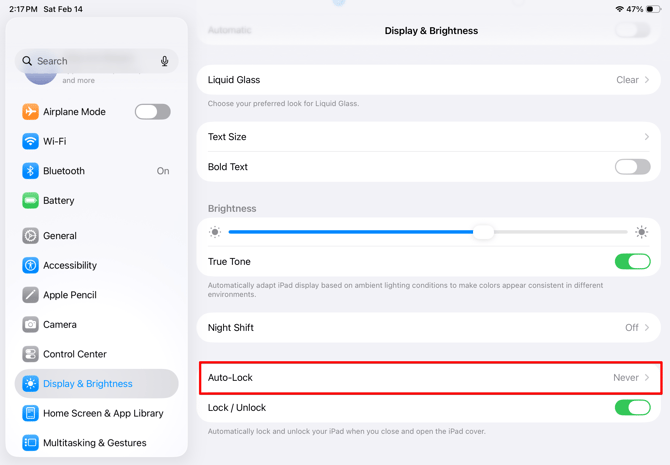Screen dimensions: 670x465
Task: Tap the Bluetooth icon in sidebar
Action: pyautogui.click(x=30, y=171)
